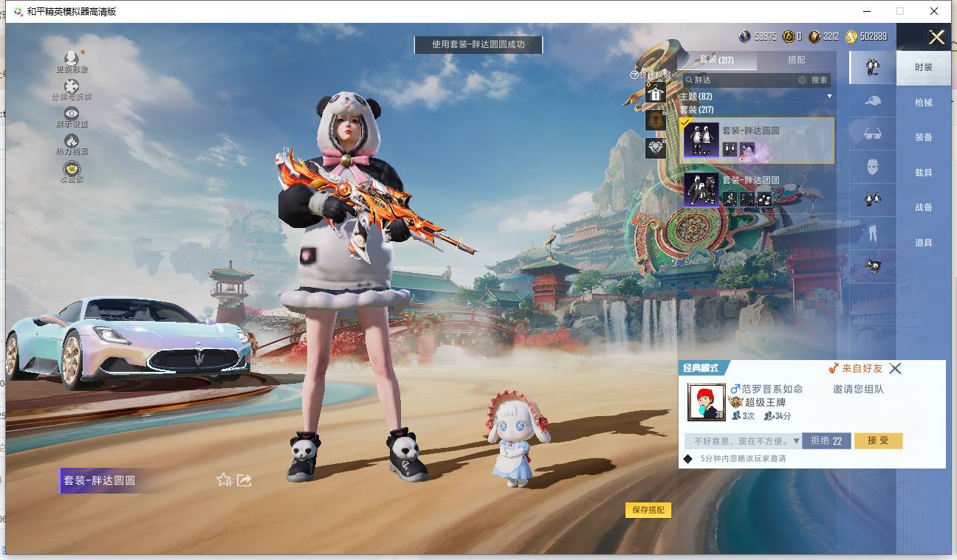This screenshot has height=560, width=957.
Task: Click the favorite star icon beside outfit name
Action: (224, 480)
